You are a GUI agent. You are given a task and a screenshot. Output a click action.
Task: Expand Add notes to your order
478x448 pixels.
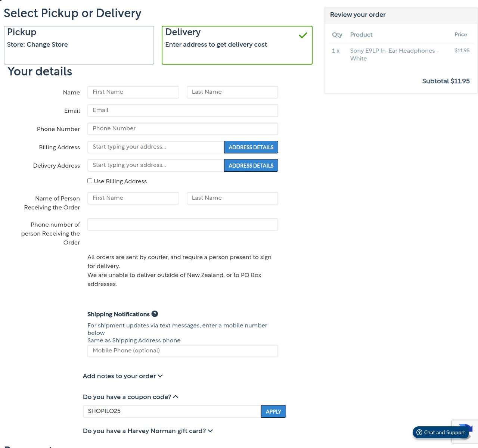[122, 376]
